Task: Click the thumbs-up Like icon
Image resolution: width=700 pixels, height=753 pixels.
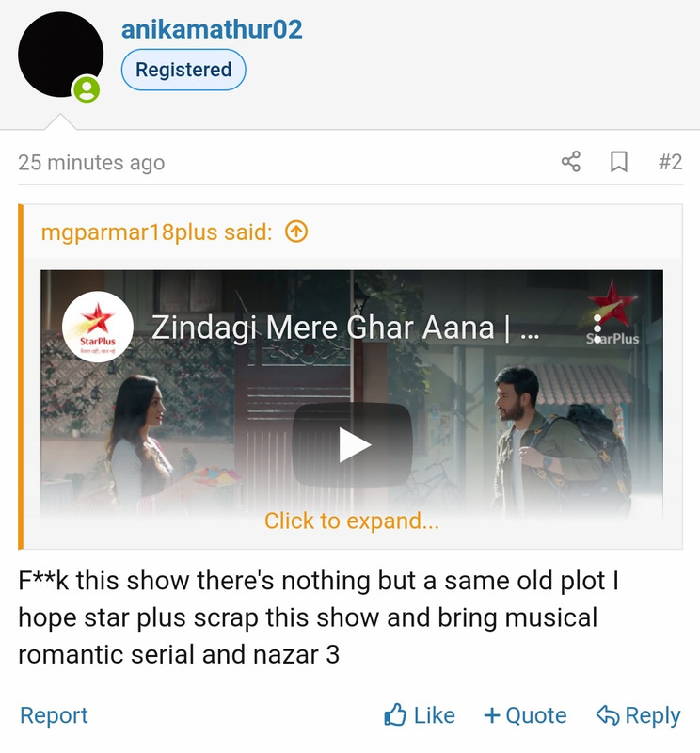Action: tap(395, 715)
